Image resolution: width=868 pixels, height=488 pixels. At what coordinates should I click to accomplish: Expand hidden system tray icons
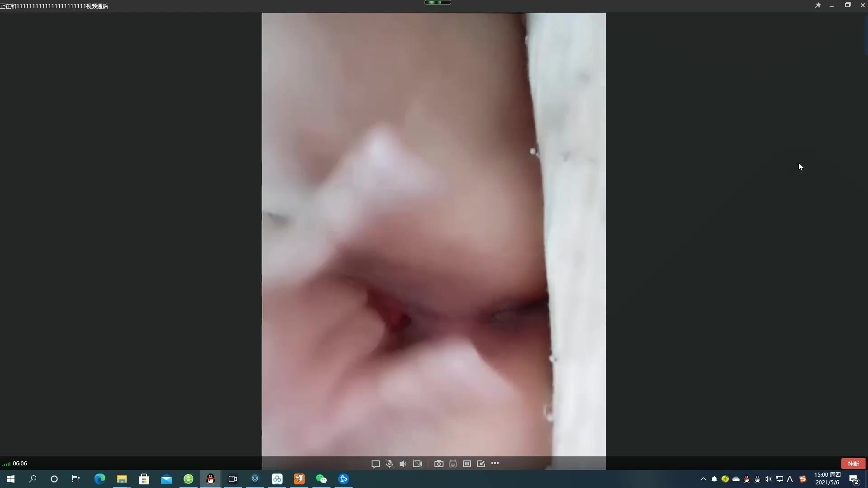(703, 479)
